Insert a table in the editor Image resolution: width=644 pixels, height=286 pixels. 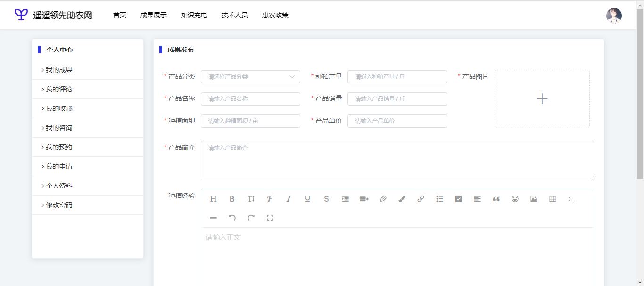click(553, 199)
